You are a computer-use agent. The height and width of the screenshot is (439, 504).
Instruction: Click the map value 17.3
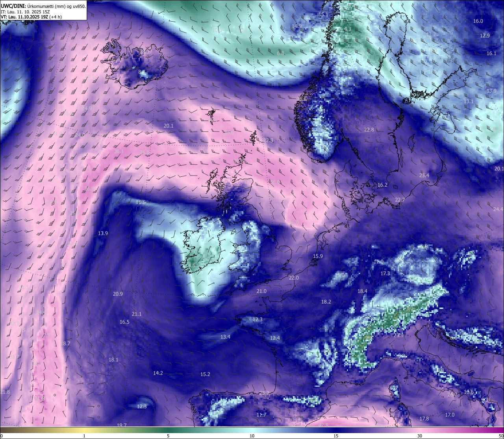pyautogui.click(x=385, y=274)
